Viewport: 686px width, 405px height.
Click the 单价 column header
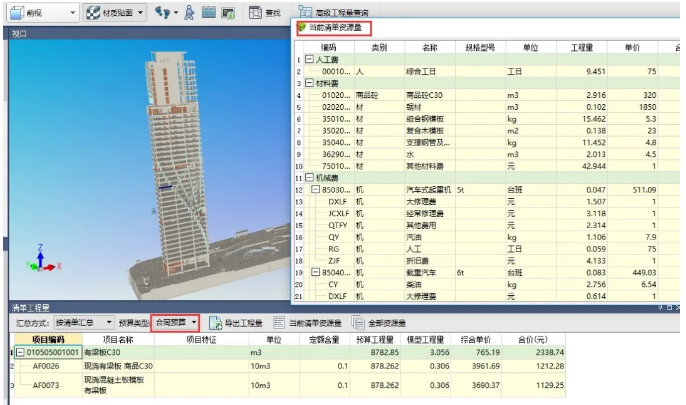pos(632,47)
